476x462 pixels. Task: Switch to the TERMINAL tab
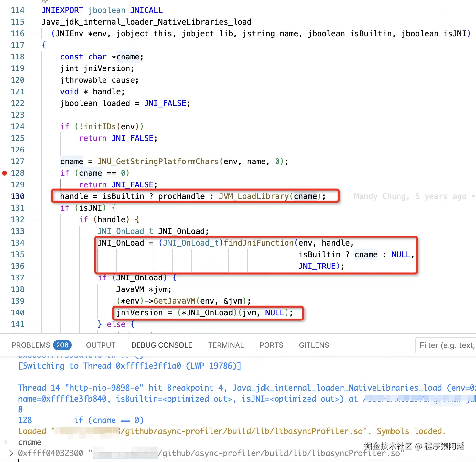click(x=226, y=345)
